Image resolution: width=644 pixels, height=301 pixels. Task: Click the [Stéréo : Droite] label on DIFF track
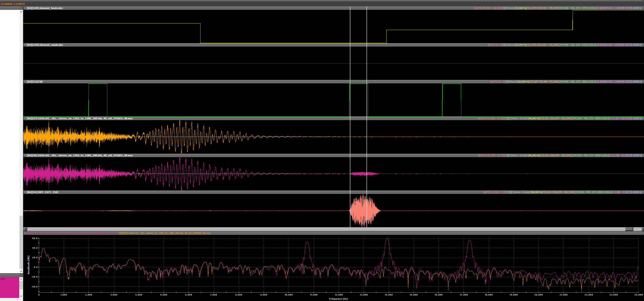[521, 192]
